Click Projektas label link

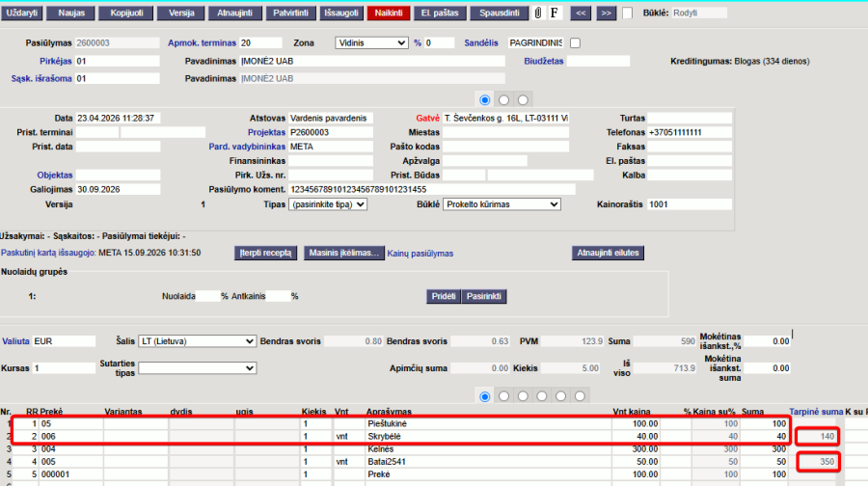[266, 132]
